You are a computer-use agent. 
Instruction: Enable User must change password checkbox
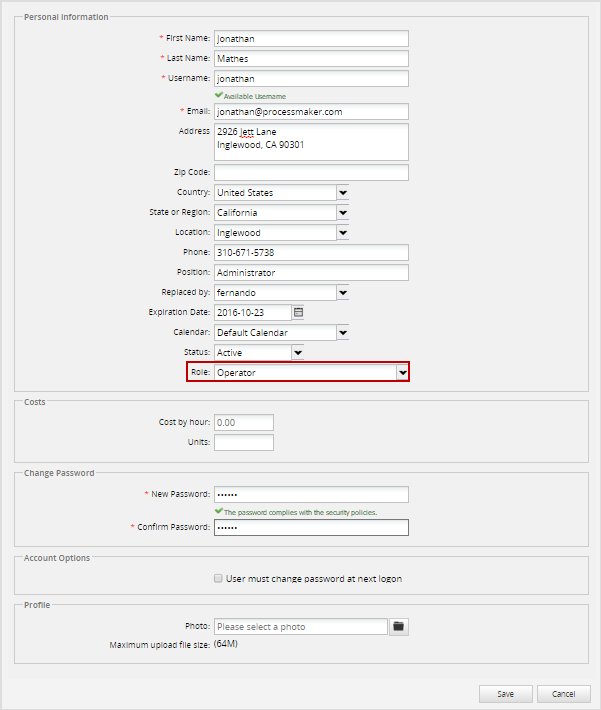(x=218, y=578)
